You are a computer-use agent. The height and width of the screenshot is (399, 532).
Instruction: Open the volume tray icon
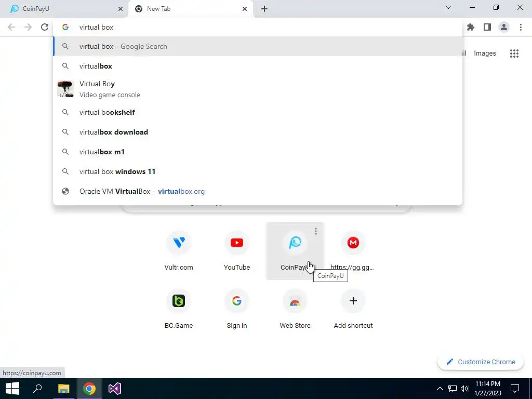pyautogui.click(x=464, y=389)
